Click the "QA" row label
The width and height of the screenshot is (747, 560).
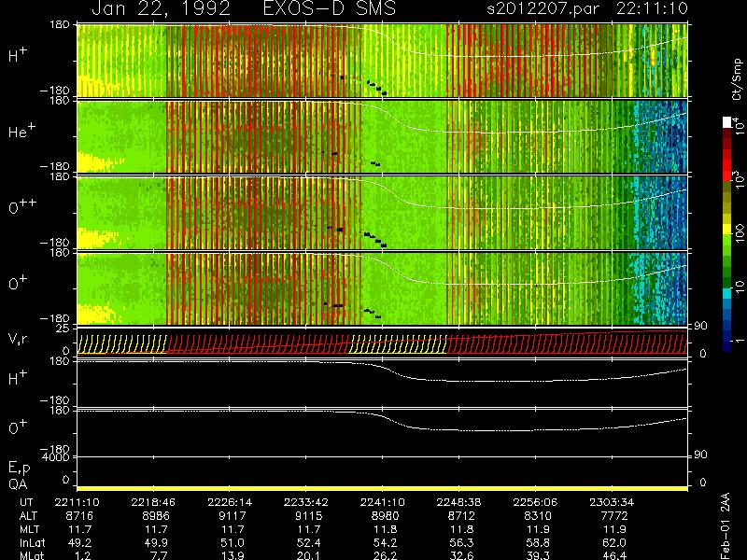[x=18, y=484]
